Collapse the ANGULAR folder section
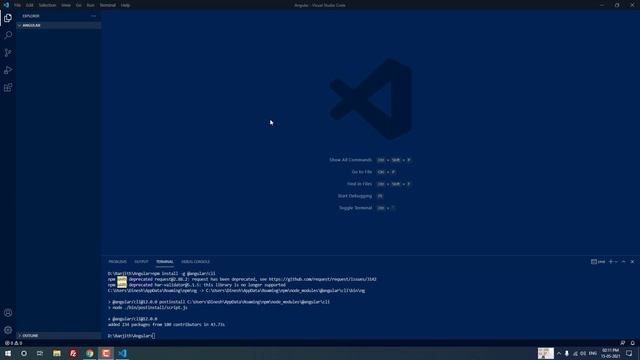The image size is (640, 360). 58,25
